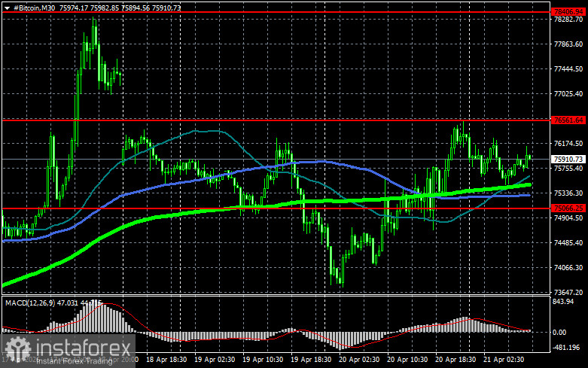Screen dimensions: 588x368
Task: Click the #Bitcoin,M30 symbol title
Action: click(x=34, y=8)
